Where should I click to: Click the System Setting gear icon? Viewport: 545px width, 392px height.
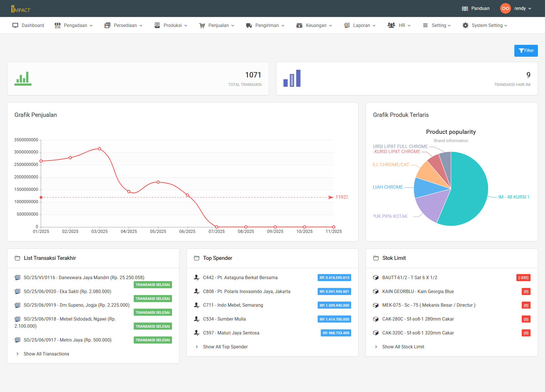point(466,26)
